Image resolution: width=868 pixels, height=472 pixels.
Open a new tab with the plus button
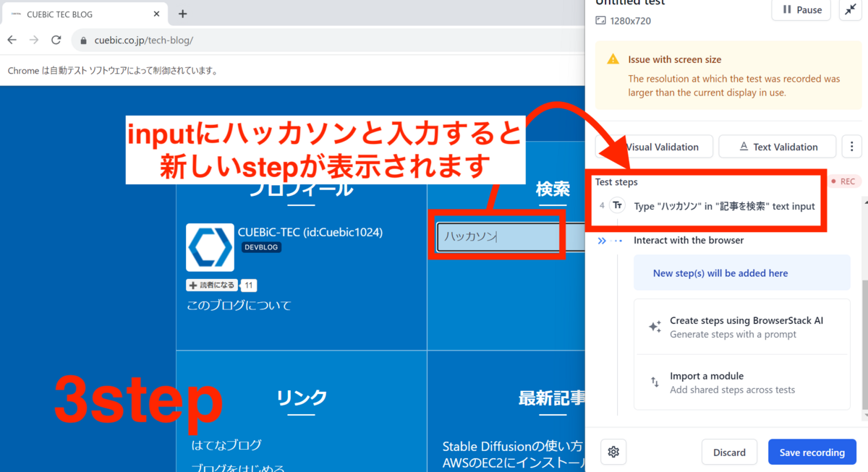(183, 14)
